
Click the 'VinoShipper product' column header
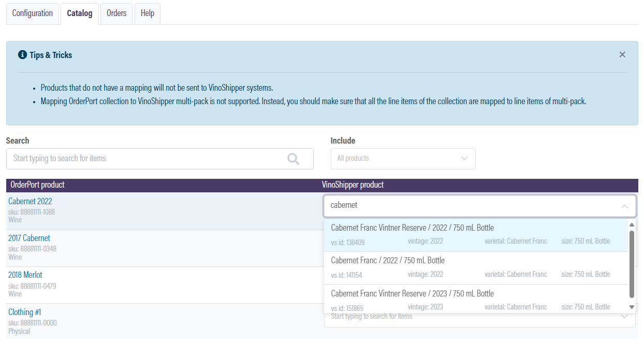(x=353, y=185)
